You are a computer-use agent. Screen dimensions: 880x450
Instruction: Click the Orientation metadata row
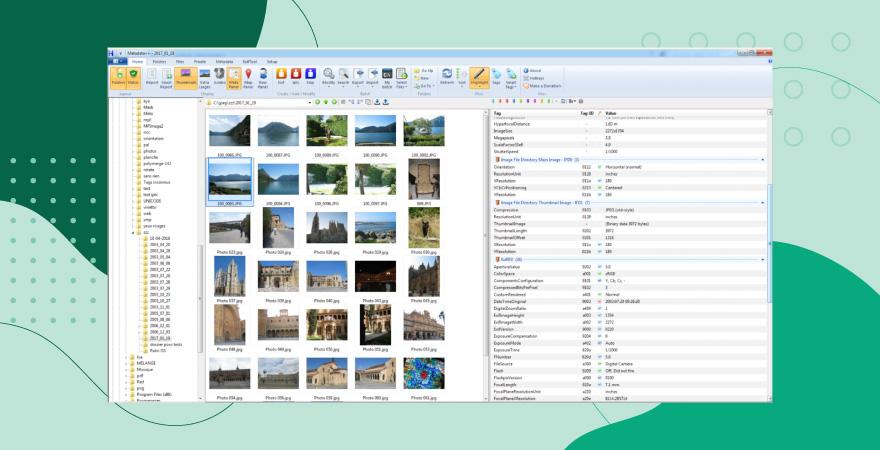point(629,167)
